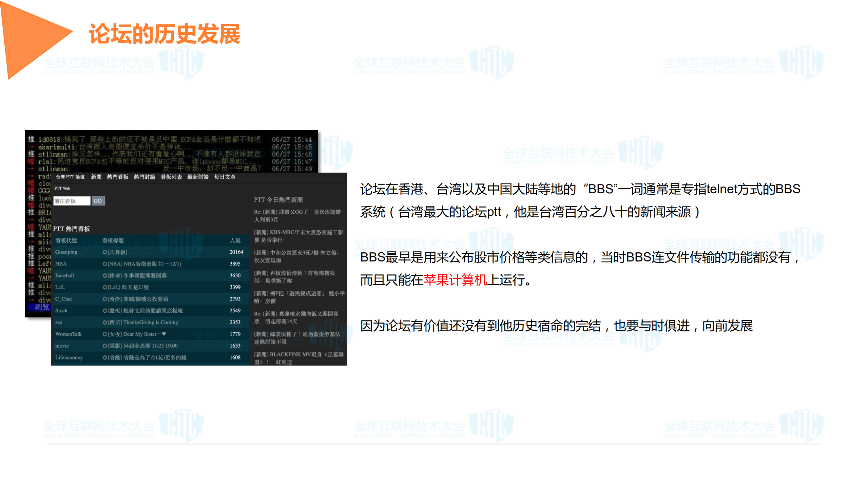Click inside the 前往看板 search field
The height and width of the screenshot is (488, 868).
(x=72, y=201)
